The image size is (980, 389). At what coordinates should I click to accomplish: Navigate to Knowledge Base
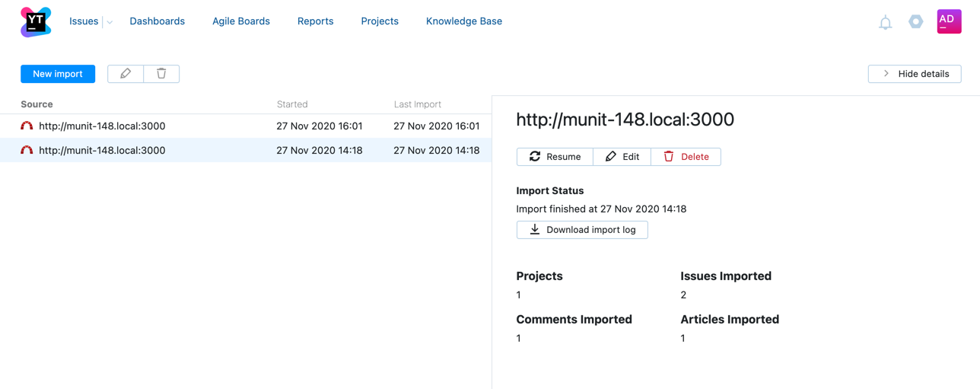pyautogui.click(x=463, y=21)
